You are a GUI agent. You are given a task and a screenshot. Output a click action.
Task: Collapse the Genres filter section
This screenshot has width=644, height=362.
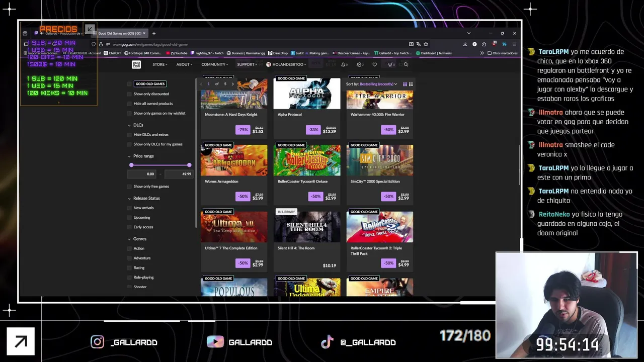tap(137, 239)
